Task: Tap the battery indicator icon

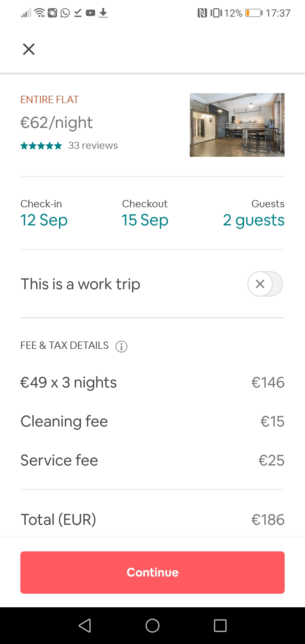Action: click(254, 13)
